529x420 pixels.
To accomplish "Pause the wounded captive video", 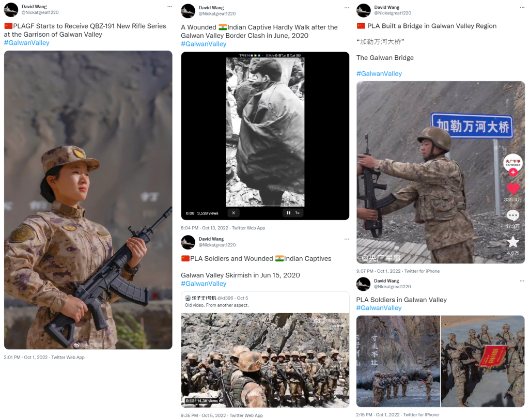I will 288,213.
